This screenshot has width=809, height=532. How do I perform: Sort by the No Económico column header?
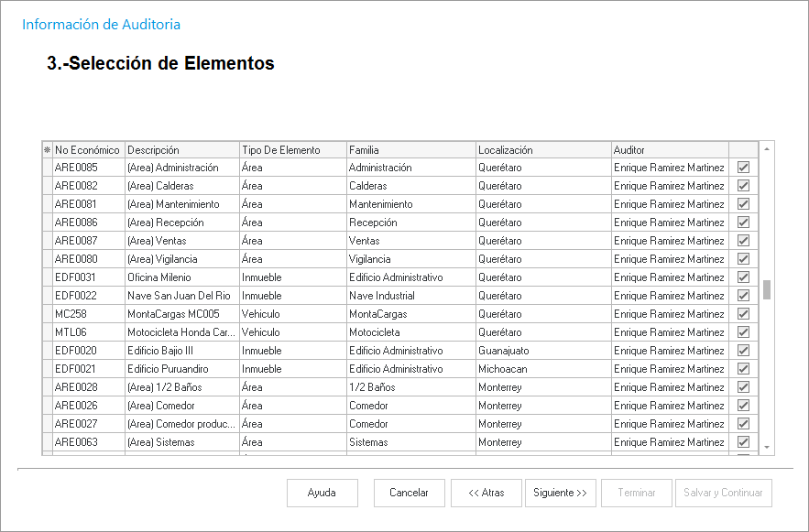click(87, 150)
